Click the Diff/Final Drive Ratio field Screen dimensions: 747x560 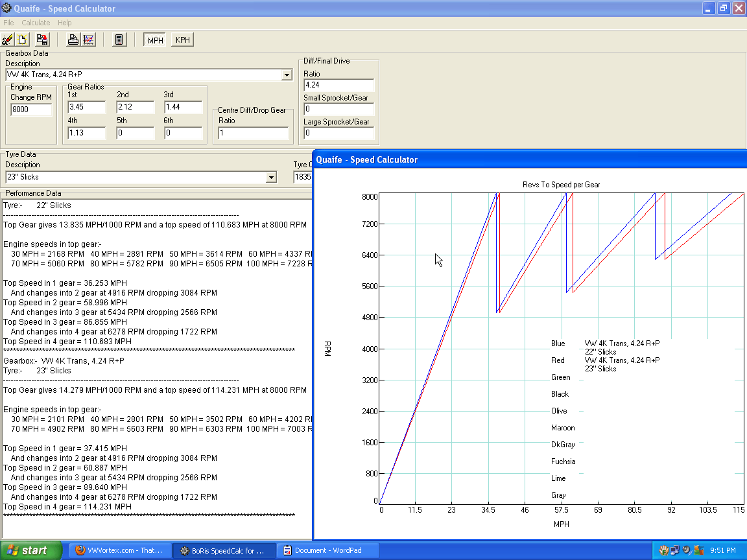338,85
